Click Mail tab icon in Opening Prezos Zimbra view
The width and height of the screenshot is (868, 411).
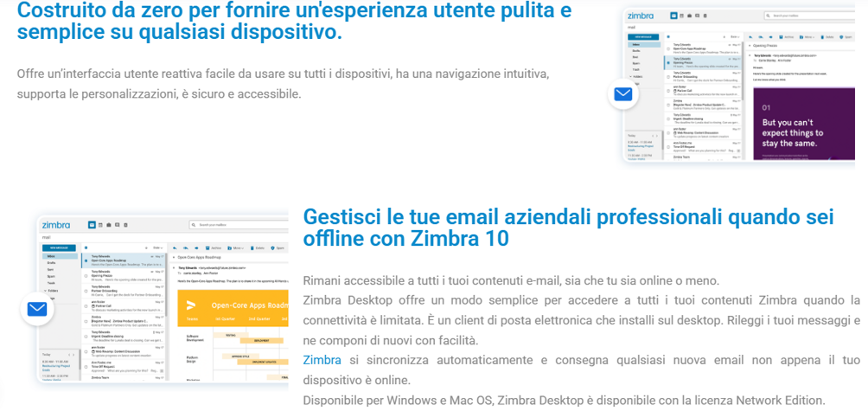(x=673, y=16)
